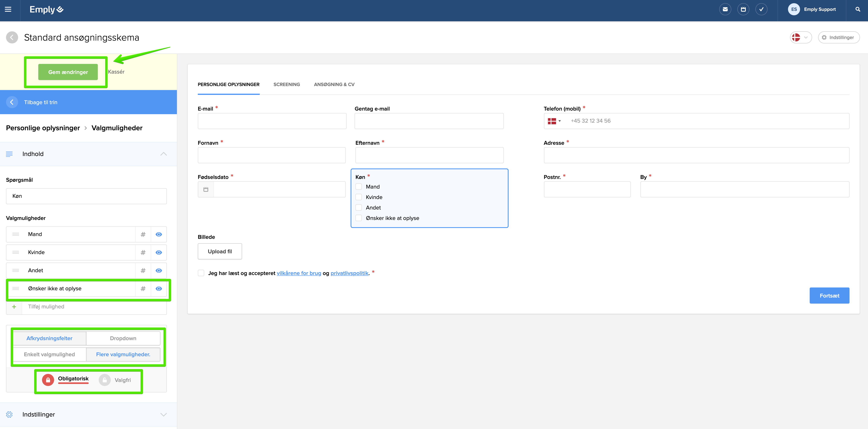Click the back arrow beside form title
This screenshot has width=868, height=429.
point(12,37)
